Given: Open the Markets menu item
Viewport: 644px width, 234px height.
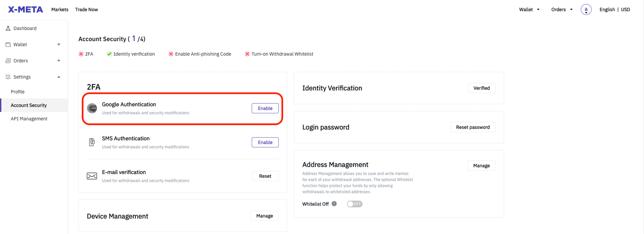Looking at the screenshot, I should pyautogui.click(x=59, y=9).
